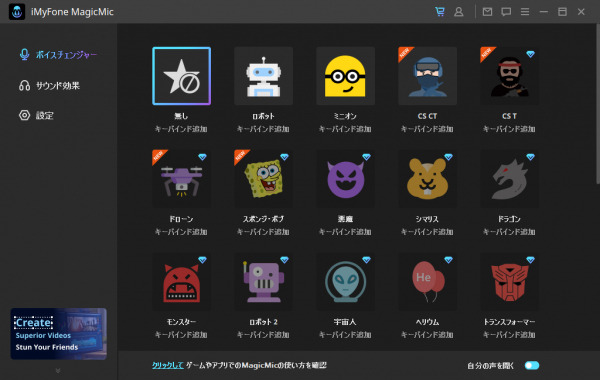The width and height of the screenshot is (600, 380).
Task: Click the クリックして usage guide link
Action: click(168, 365)
